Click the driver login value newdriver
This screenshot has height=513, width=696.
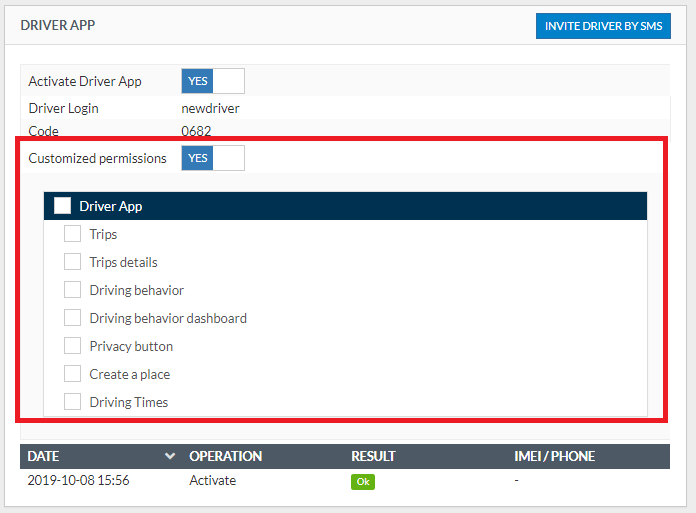[210, 108]
